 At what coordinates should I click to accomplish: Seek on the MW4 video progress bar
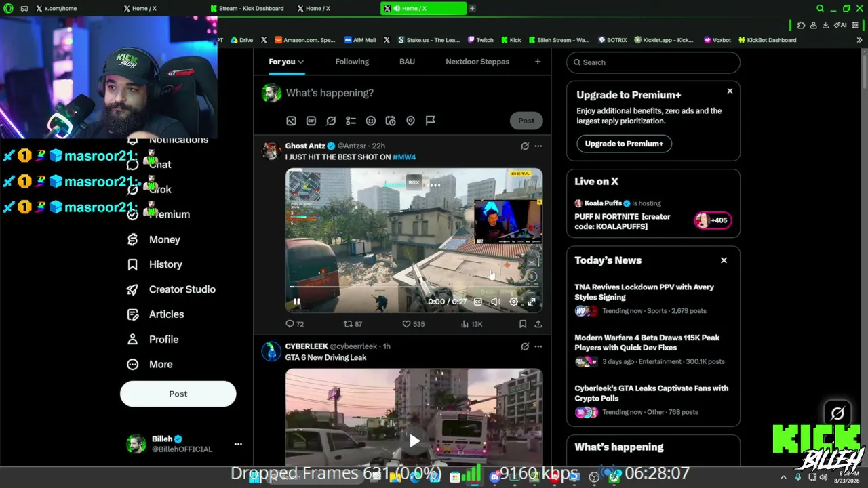coord(414,287)
